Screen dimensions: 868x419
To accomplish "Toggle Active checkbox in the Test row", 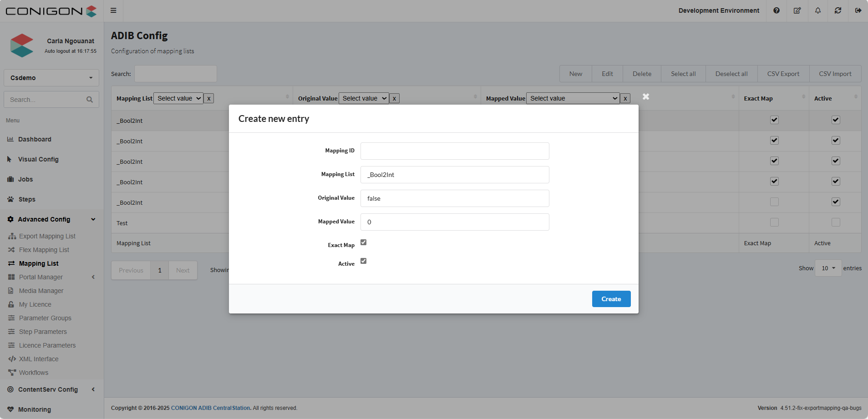I will click(836, 222).
